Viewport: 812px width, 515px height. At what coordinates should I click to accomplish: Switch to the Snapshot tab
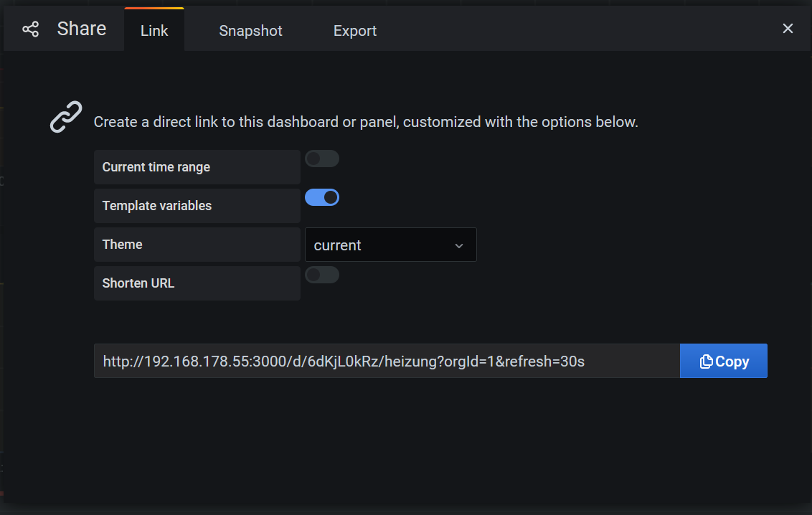pyautogui.click(x=250, y=31)
